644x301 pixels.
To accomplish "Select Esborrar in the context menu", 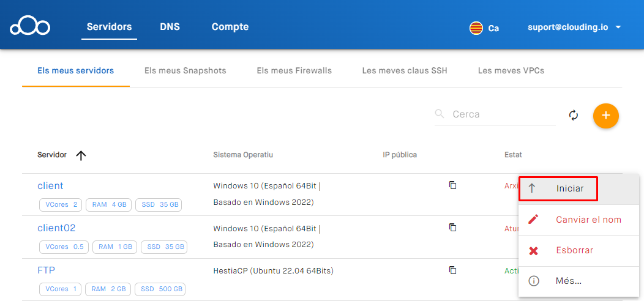I will [x=574, y=250].
